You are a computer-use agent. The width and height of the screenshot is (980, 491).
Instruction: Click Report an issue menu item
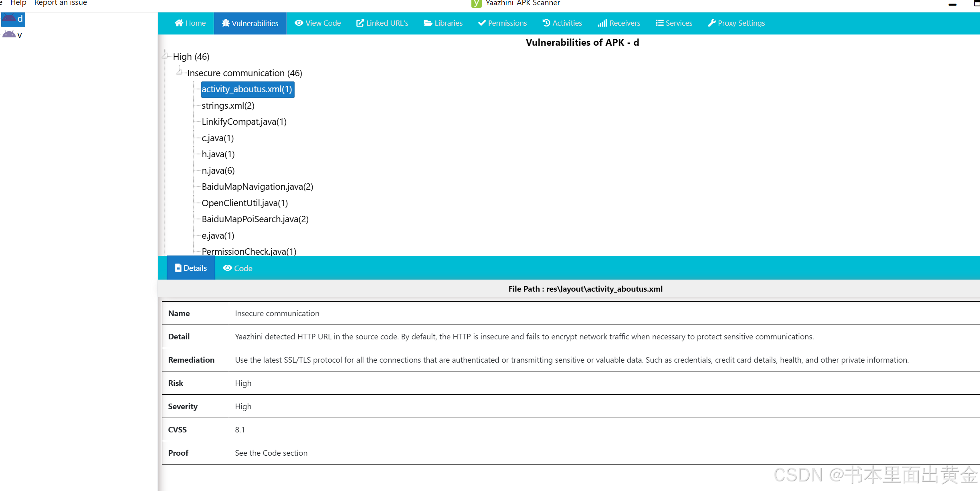point(61,3)
